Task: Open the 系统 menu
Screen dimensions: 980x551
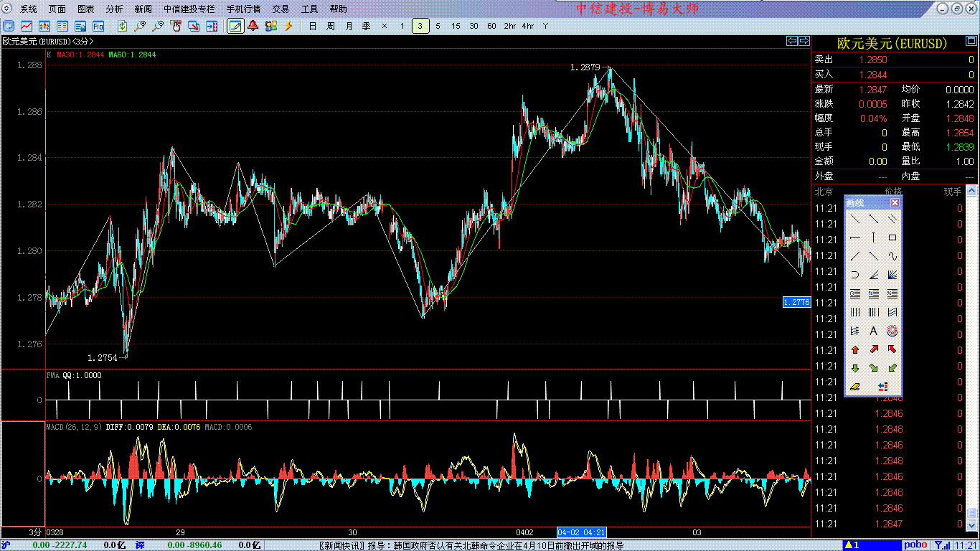Action: (29, 9)
